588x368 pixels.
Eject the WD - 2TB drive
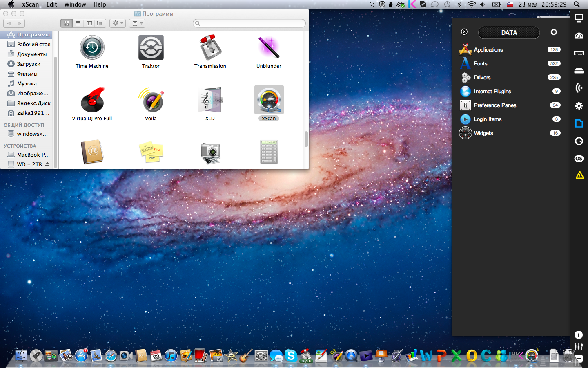click(47, 164)
